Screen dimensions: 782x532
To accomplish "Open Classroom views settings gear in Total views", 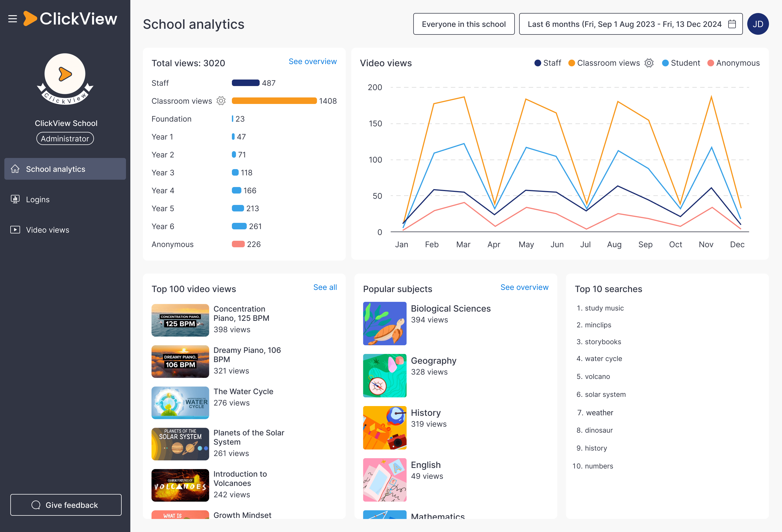I will point(221,101).
